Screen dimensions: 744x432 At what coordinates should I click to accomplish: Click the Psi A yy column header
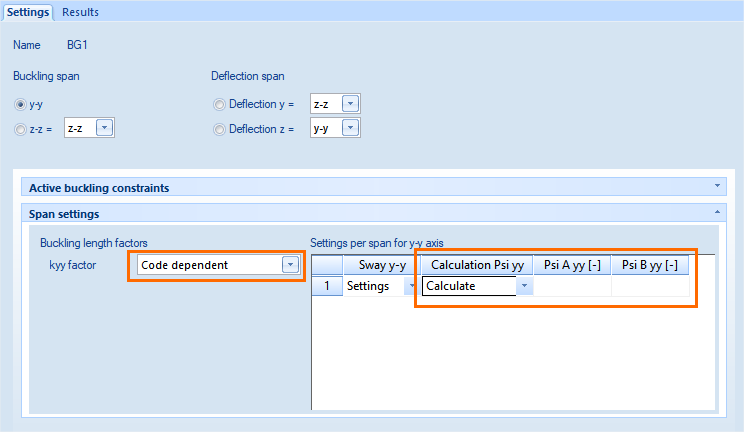(571, 265)
